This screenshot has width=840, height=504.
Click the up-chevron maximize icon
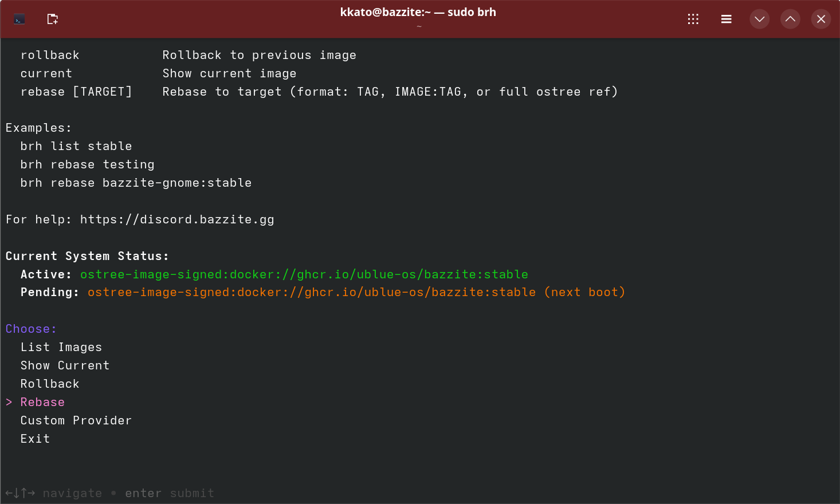[790, 19]
